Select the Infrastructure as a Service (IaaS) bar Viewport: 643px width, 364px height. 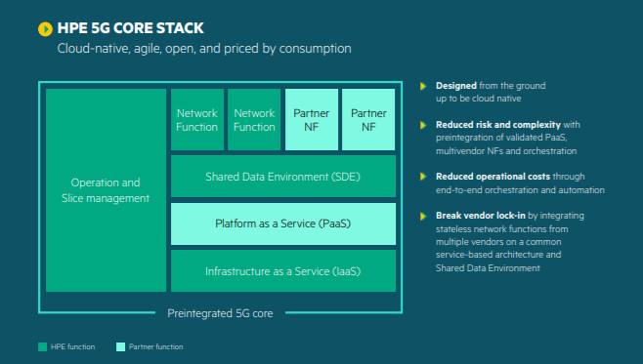283,271
